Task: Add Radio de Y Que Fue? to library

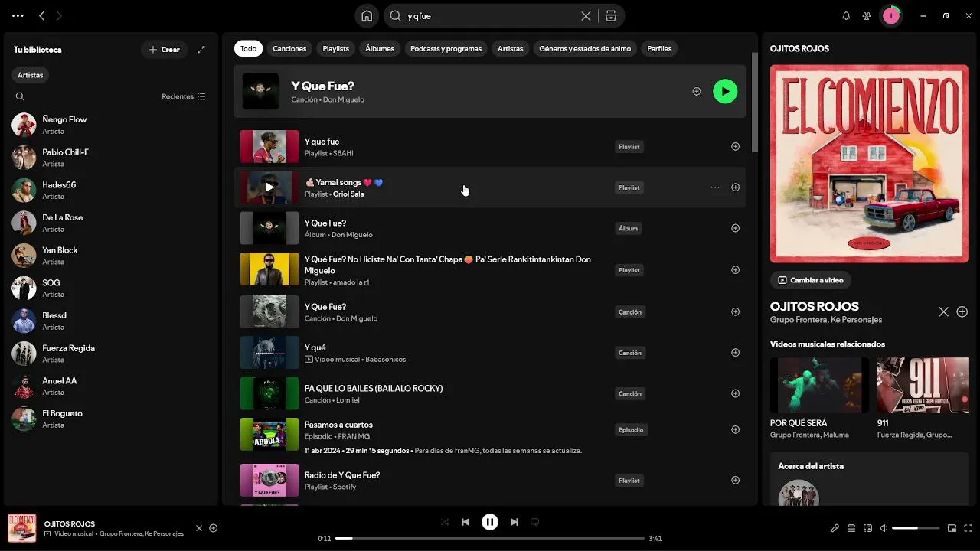Action: (x=735, y=480)
